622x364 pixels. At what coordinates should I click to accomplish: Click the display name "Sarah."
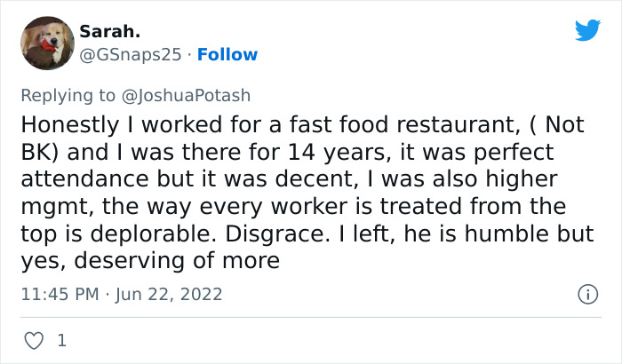pyautogui.click(x=108, y=31)
